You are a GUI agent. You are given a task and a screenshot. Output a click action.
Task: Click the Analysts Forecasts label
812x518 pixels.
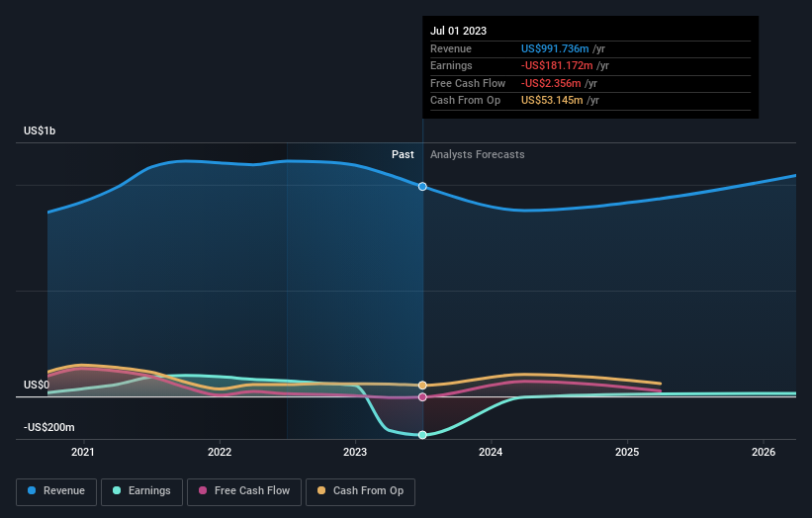point(477,154)
